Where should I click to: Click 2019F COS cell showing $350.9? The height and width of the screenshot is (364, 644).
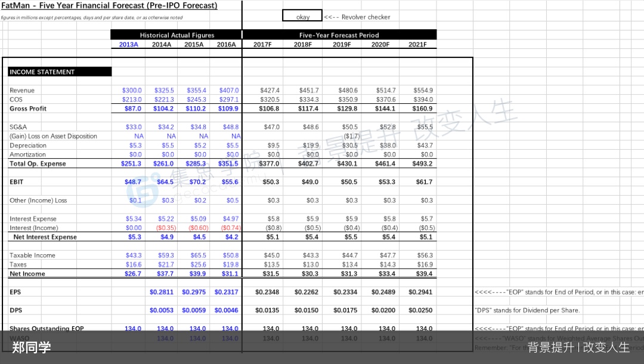(348, 100)
